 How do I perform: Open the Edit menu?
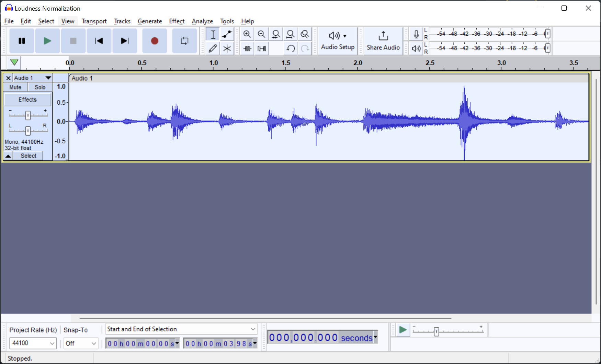(26, 21)
